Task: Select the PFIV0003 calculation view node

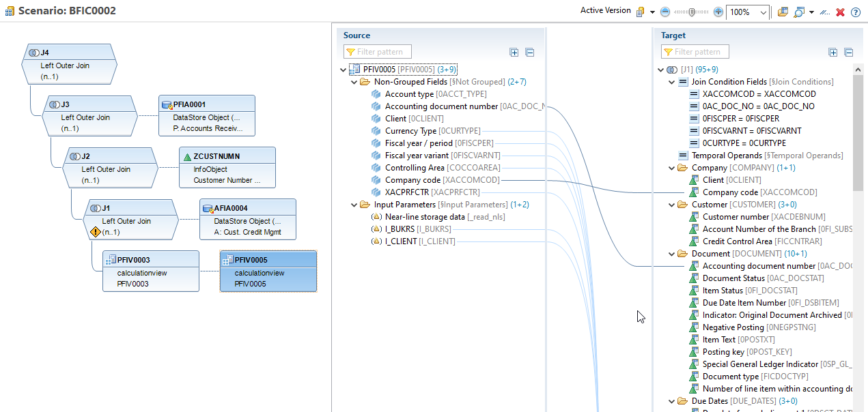Action: (x=150, y=271)
